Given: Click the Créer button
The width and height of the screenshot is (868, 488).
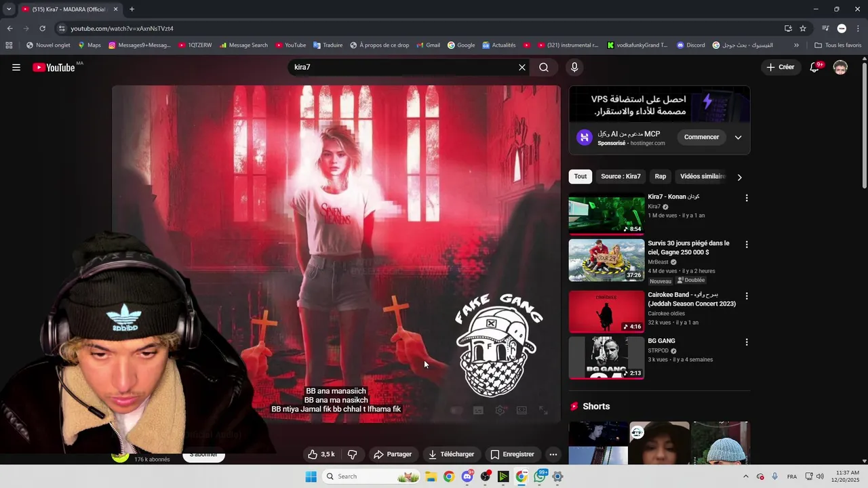Looking at the screenshot, I should 781,67.
